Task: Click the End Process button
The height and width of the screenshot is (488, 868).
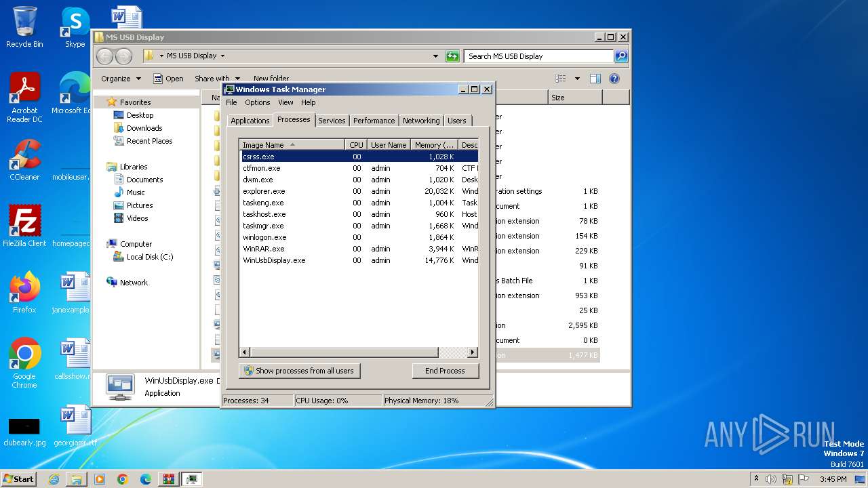Action: 445,371
